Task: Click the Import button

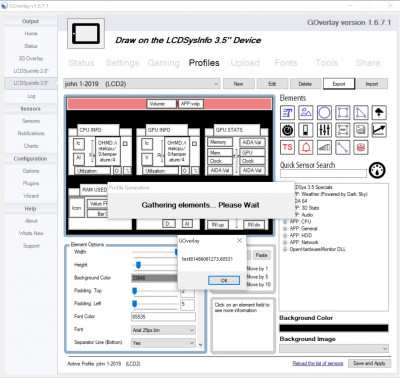Action: pos(372,84)
